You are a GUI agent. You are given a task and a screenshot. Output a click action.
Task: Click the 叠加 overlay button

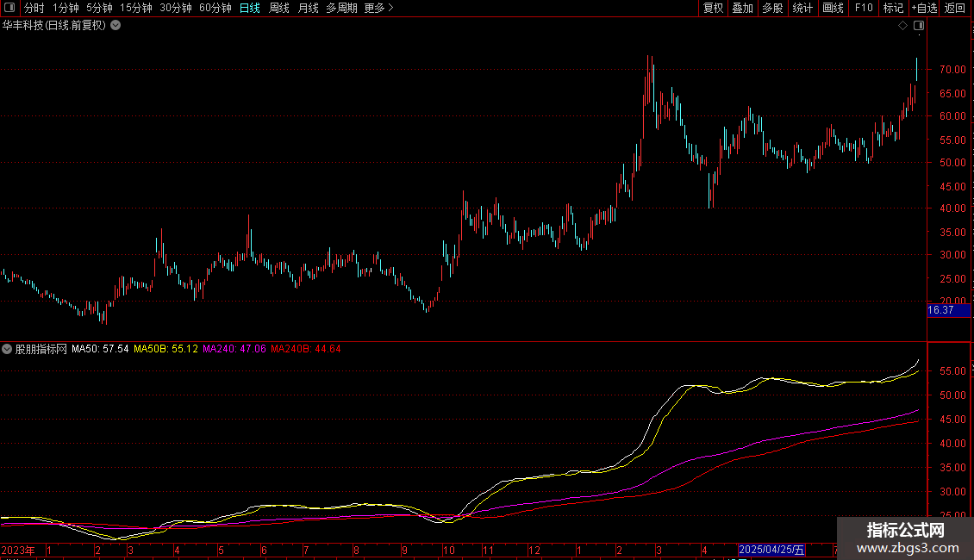(742, 8)
